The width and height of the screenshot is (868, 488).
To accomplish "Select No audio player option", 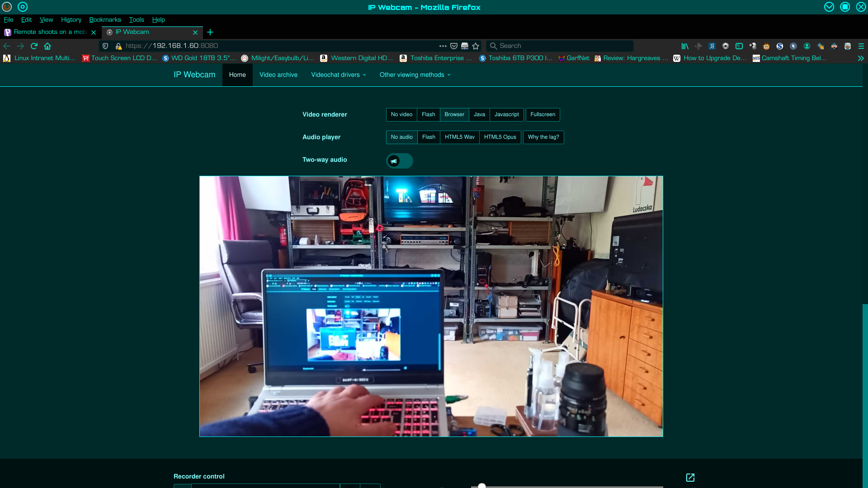I will (x=401, y=137).
